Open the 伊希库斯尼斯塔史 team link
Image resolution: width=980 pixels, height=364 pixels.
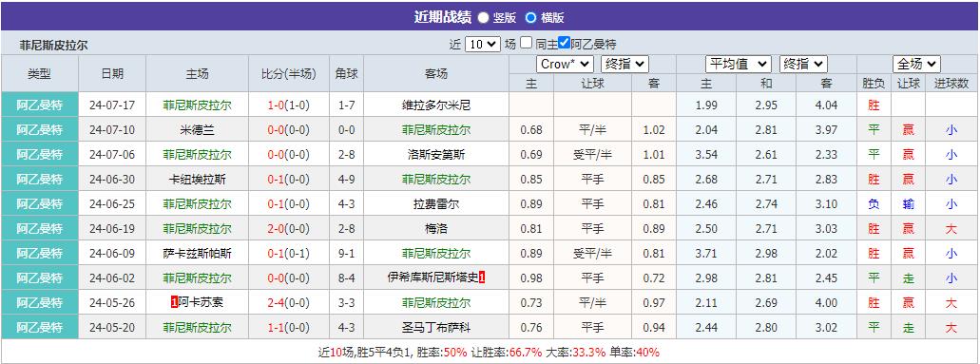click(x=432, y=278)
